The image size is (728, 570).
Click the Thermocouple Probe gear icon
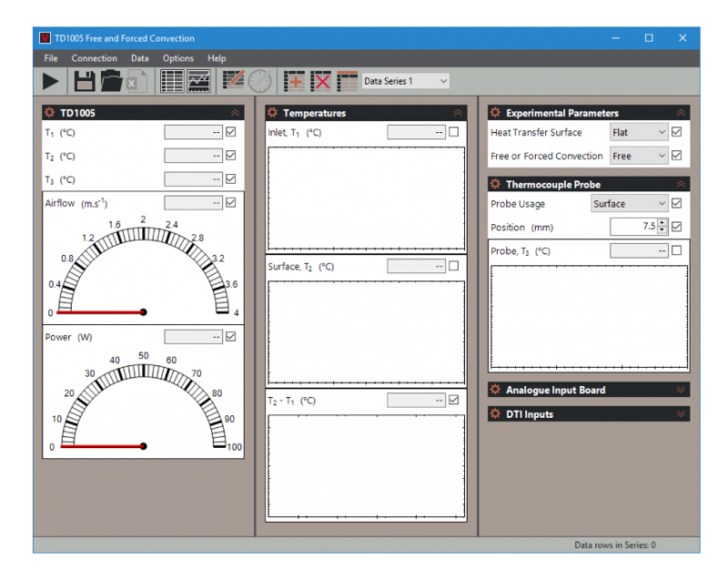pos(495,184)
